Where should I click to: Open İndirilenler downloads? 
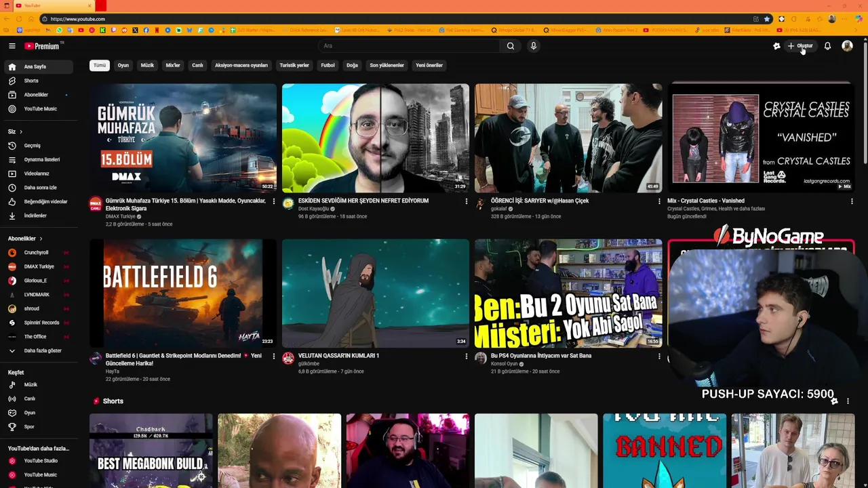[39, 216]
